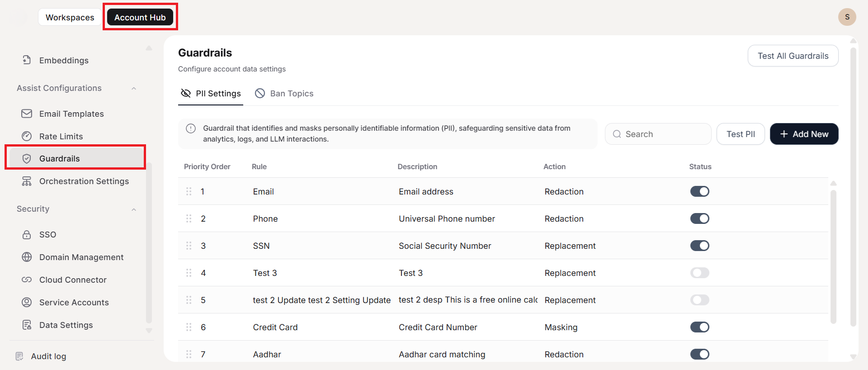Click the Test All Guardrails button
The image size is (868, 370).
tap(793, 56)
